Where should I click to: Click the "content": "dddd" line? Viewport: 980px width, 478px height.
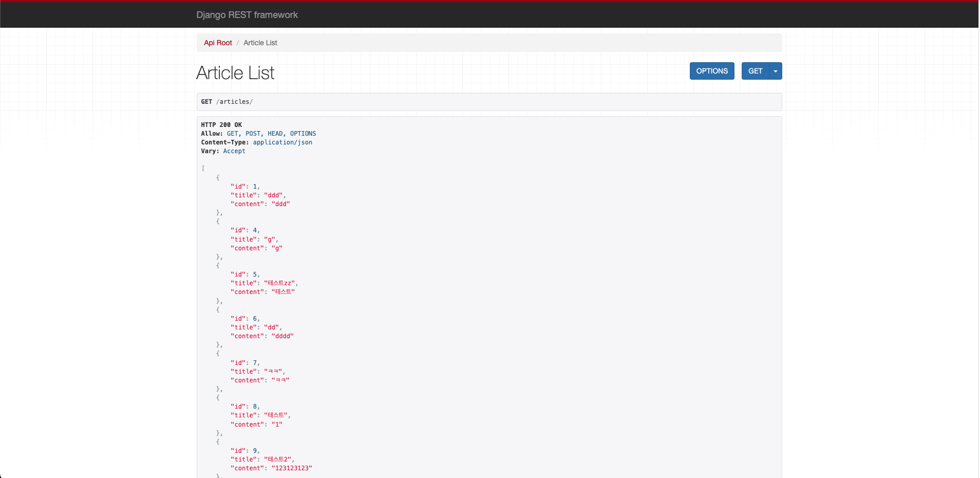click(x=262, y=336)
